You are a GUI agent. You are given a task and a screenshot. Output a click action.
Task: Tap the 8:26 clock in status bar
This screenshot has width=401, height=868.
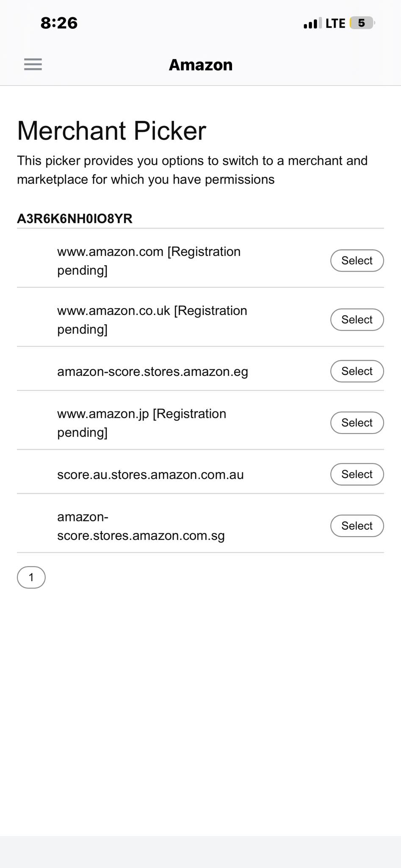[59, 23]
